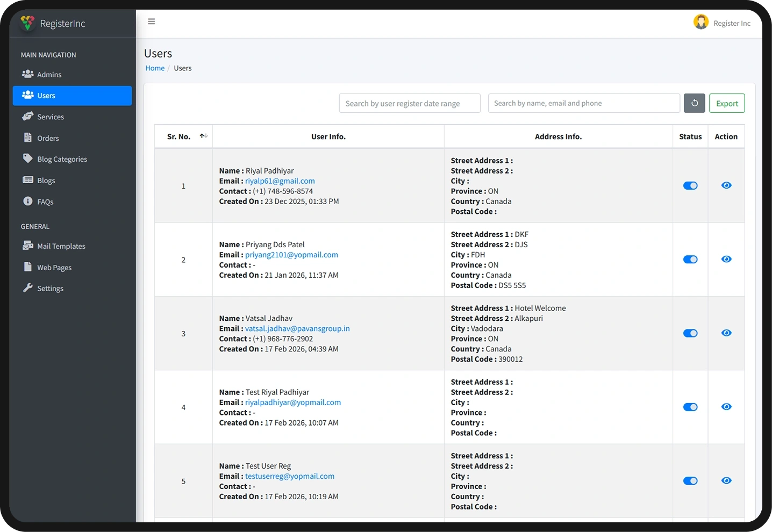
Task: Click the Status column header
Action: (690, 136)
